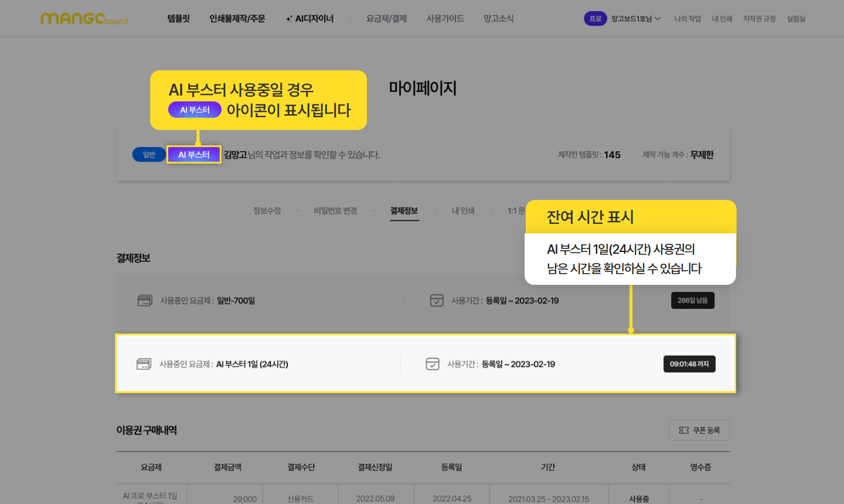
Task: Open the 템플릿 menu
Action: pyautogui.click(x=179, y=19)
